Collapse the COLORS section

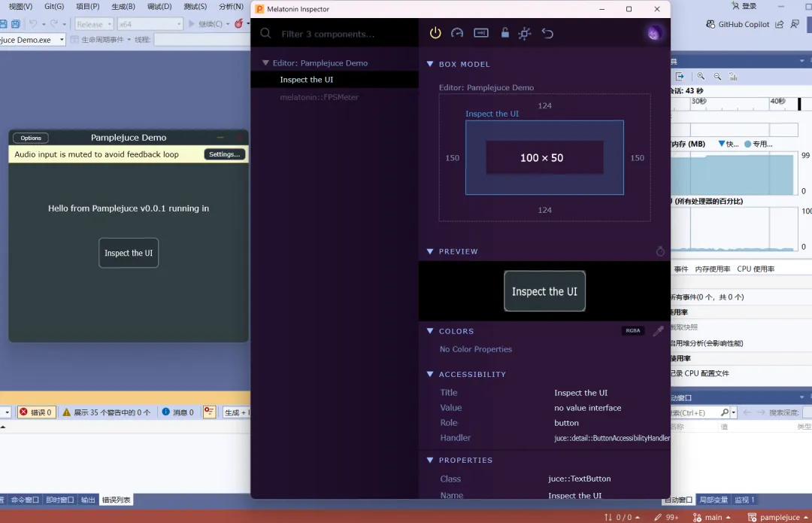[x=430, y=330]
